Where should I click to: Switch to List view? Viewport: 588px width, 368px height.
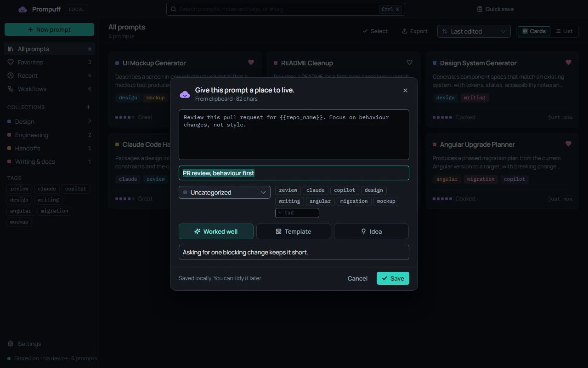coord(564,31)
